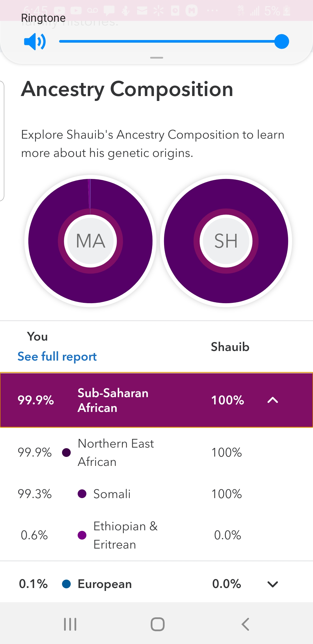Adjust the Ringtone volume slider
Screen dimensions: 313x644
click(281, 41)
